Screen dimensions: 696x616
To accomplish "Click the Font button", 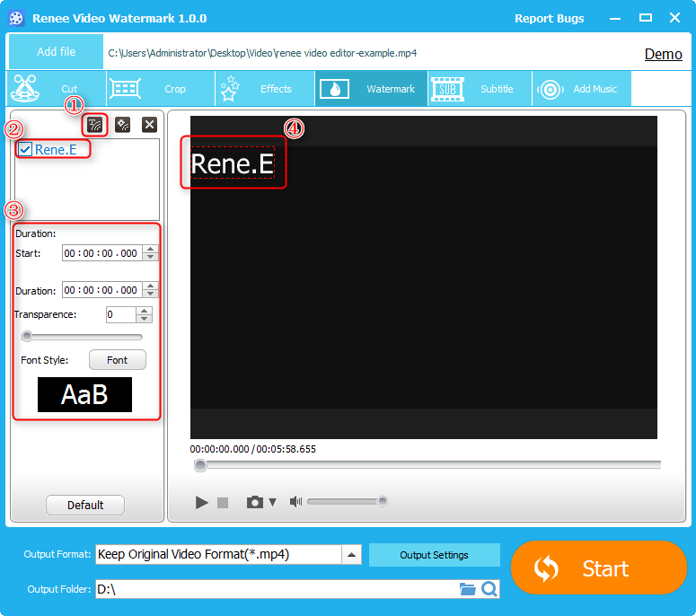I will [117, 360].
